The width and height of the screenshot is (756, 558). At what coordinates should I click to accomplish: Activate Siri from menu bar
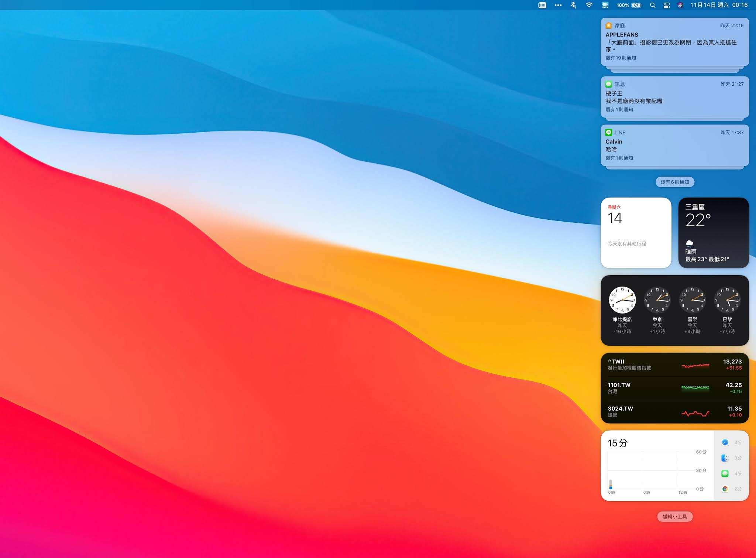(680, 5)
